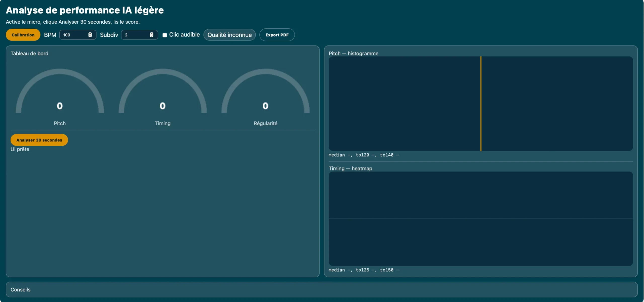Click the Clic audible label text
Screen dimensions: 644x302
[184, 35]
